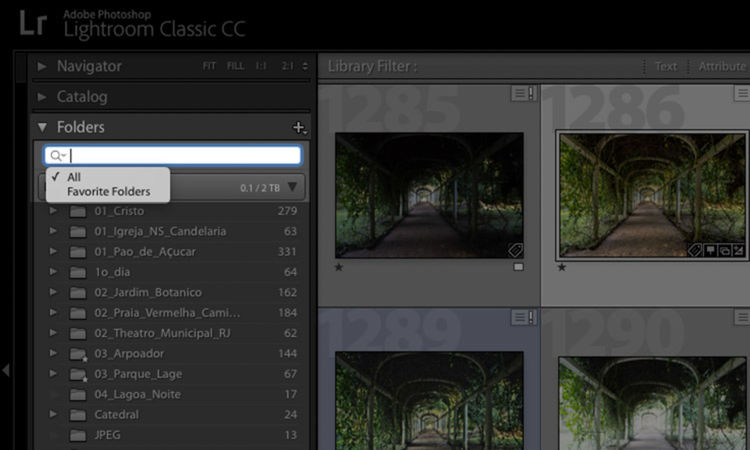Expand the Catedral folder
Viewport: 750px width, 450px height.
click(53, 414)
